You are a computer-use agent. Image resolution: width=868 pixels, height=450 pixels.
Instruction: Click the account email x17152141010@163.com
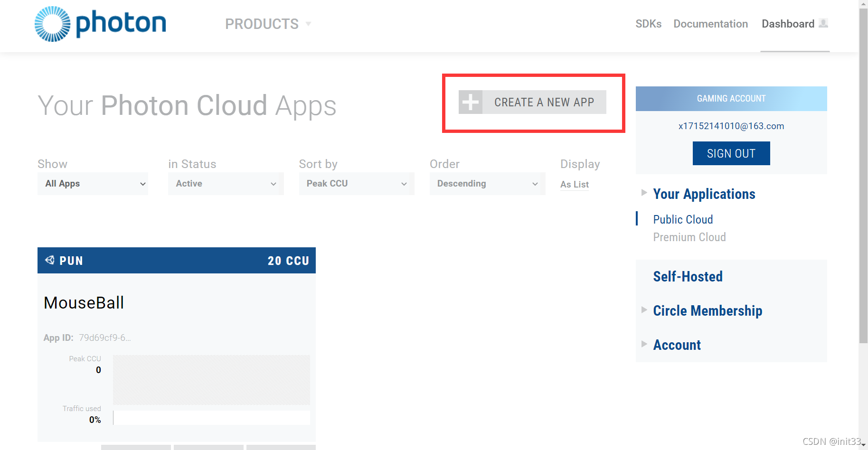[x=731, y=126]
